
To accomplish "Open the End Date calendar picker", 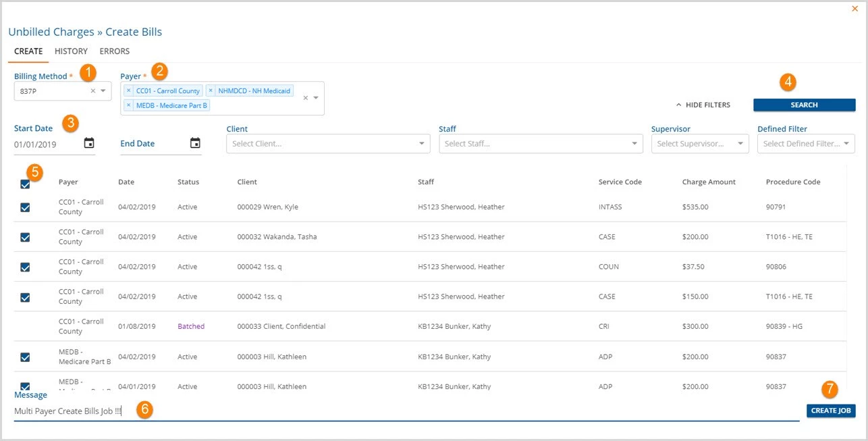I will [195, 143].
